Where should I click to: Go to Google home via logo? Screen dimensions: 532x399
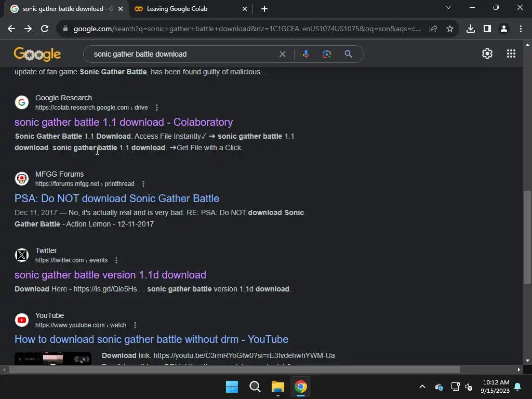(x=37, y=54)
